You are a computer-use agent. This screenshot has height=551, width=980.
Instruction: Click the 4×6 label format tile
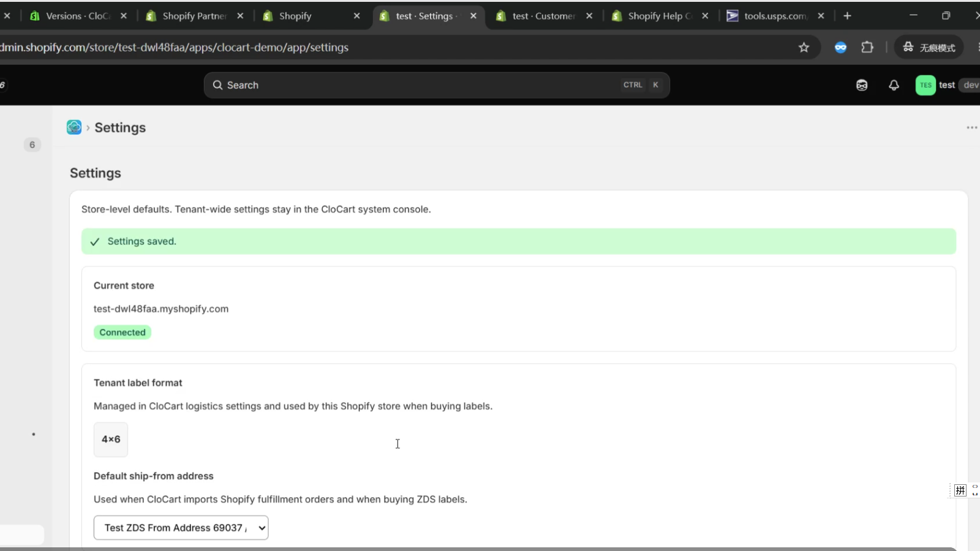pyautogui.click(x=111, y=440)
